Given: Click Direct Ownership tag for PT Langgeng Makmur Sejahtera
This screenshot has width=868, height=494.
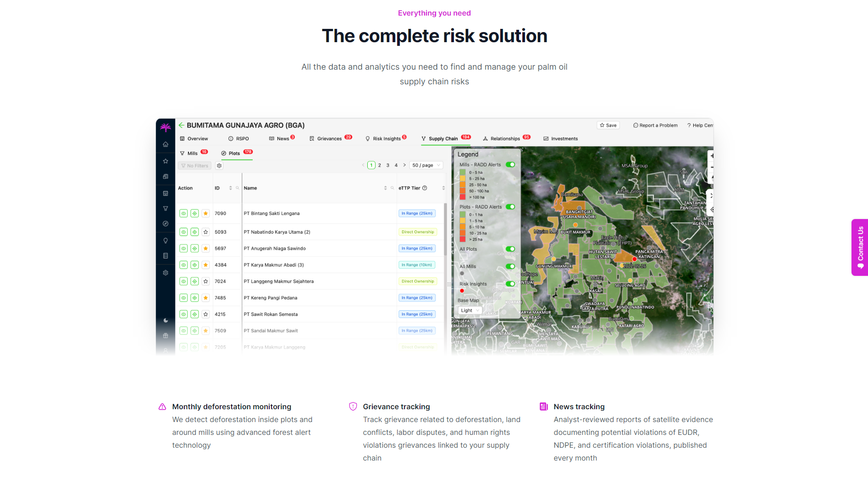Looking at the screenshot, I should 418,281.
